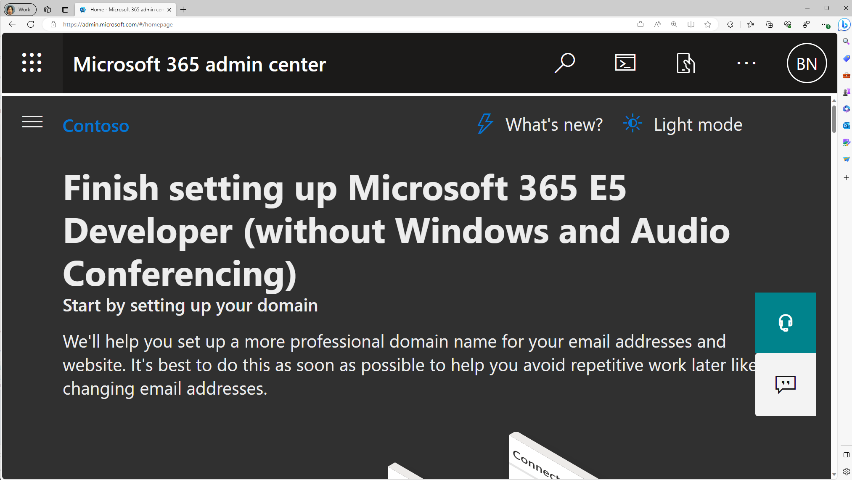Click the browser refresh button
The image size is (868, 480).
click(32, 24)
